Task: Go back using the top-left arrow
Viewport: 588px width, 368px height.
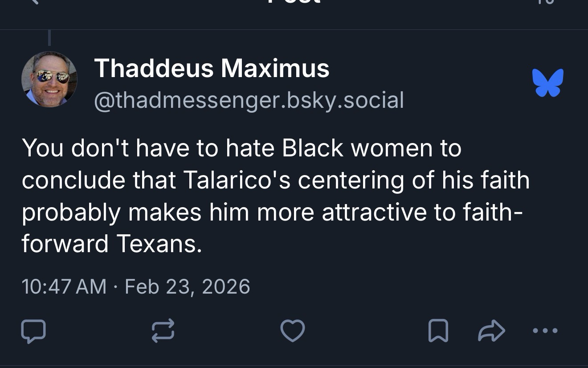Action: coord(33,2)
